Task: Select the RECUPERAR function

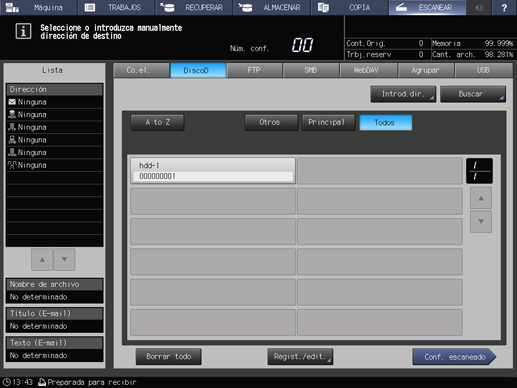Action: [x=194, y=7]
